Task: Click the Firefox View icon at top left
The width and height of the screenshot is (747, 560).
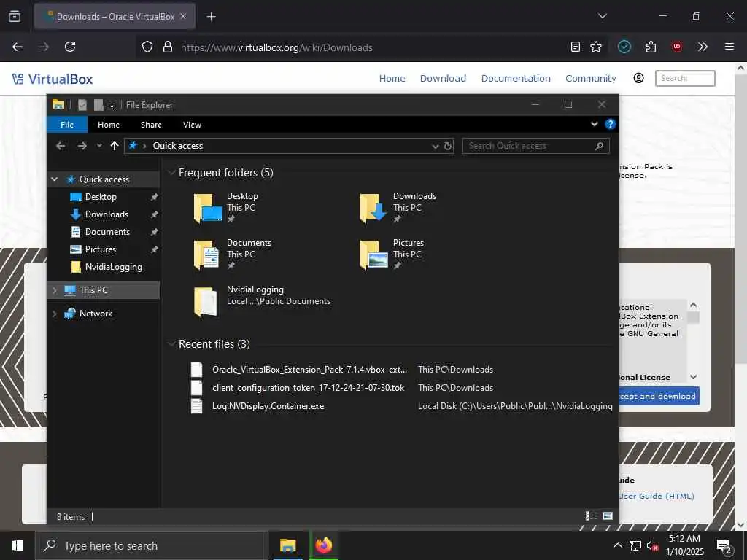Action: [x=15, y=16]
